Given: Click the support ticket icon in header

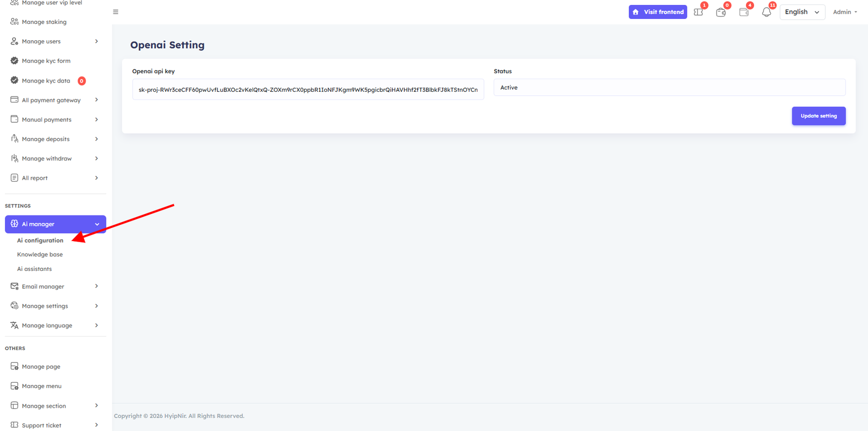Looking at the screenshot, I should coord(698,12).
